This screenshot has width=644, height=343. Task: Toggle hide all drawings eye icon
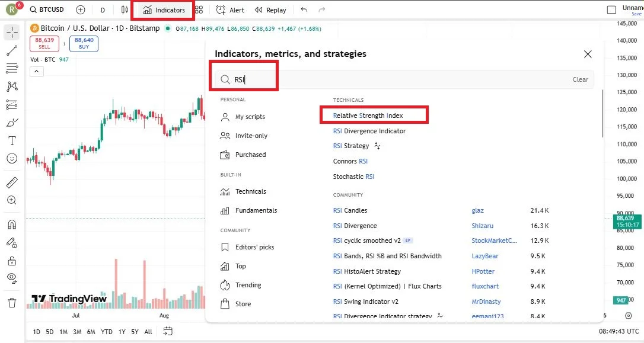point(12,278)
